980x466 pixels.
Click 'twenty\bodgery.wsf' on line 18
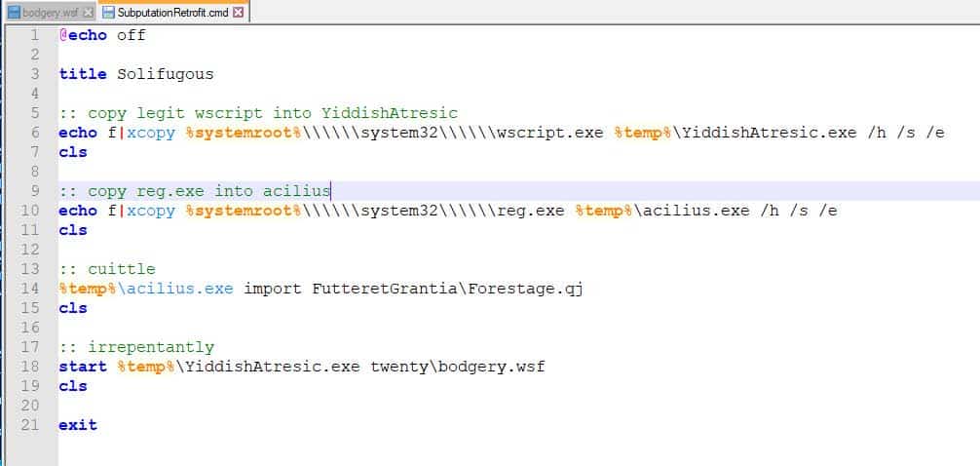coord(458,367)
